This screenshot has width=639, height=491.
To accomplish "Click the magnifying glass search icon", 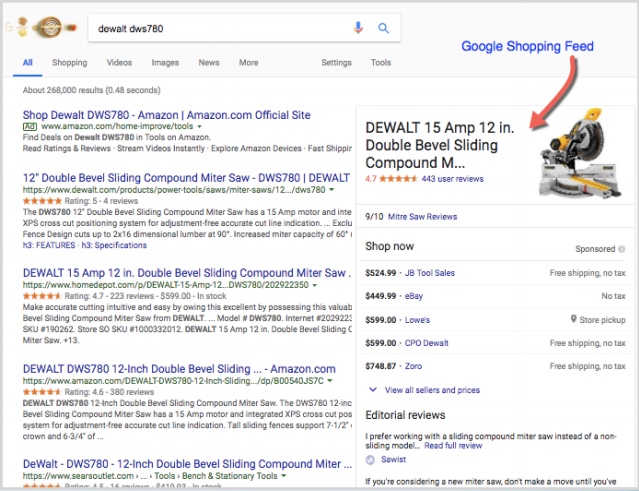I will click(x=383, y=28).
